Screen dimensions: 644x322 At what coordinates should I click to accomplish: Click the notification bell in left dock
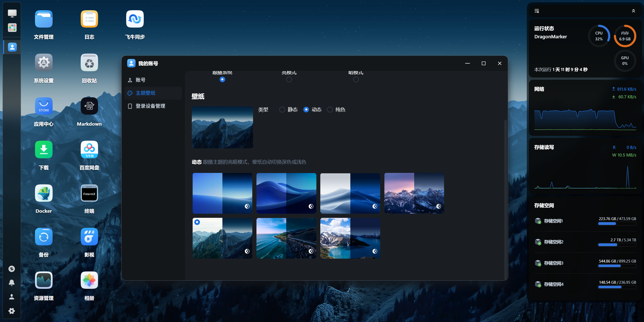click(12, 283)
